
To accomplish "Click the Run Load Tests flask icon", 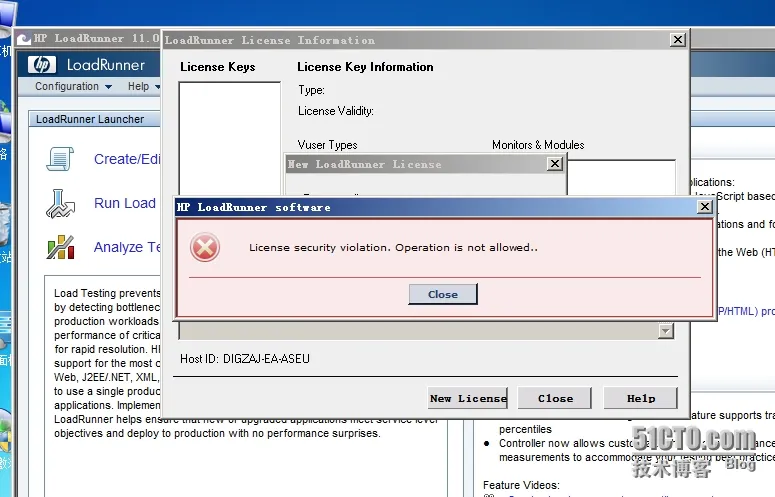I will pyautogui.click(x=60, y=203).
